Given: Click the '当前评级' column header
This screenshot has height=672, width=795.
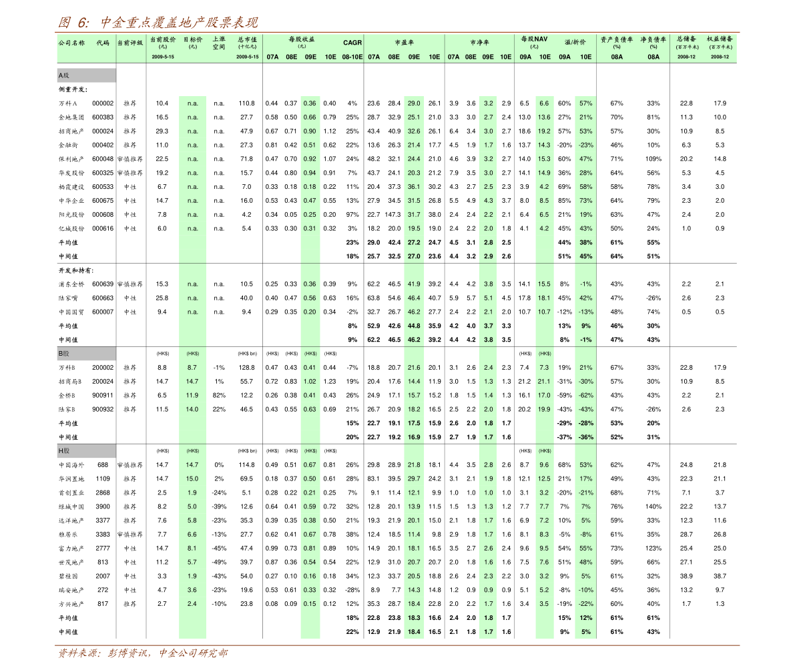Looking at the screenshot, I should (x=130, y=43).
